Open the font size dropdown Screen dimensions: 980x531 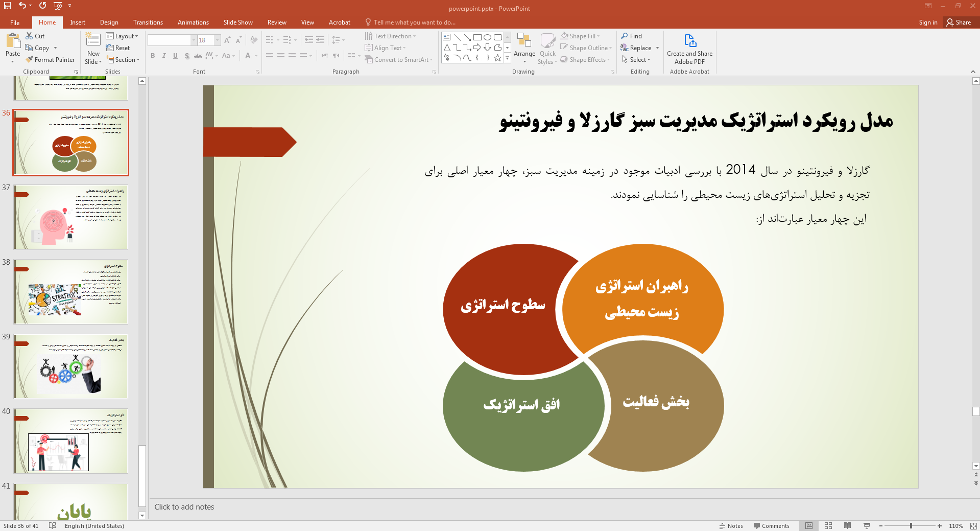[218, 40]
